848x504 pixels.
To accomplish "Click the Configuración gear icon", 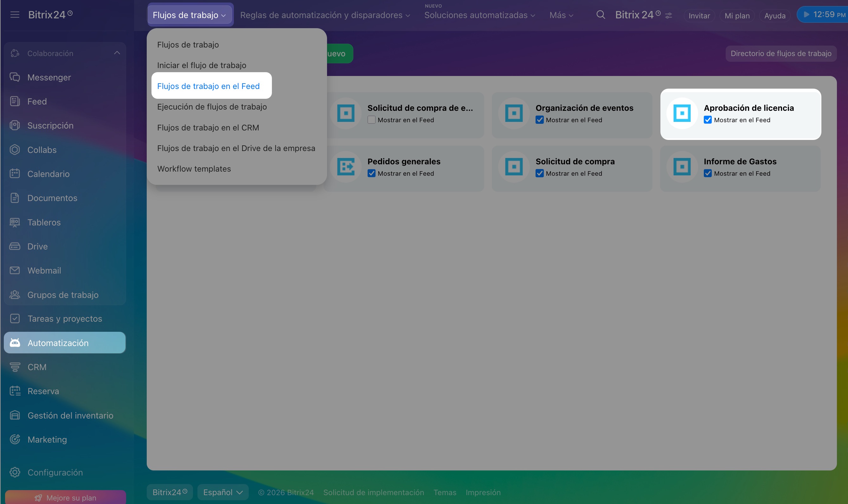I will [15, 472].
